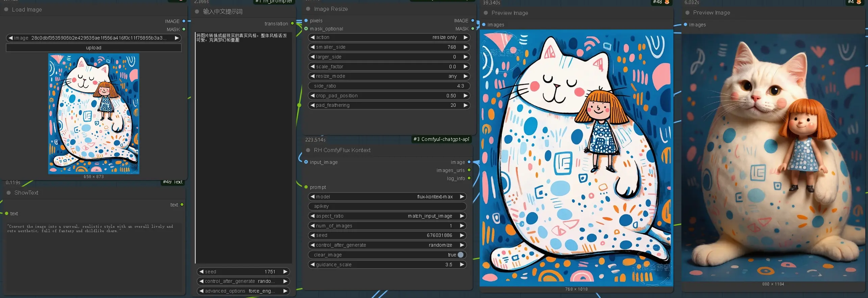The width and height of the screenshot is (868, 298).
Task: Click the loaded cat illustration thumbnail
Action: tap(94, 114)
